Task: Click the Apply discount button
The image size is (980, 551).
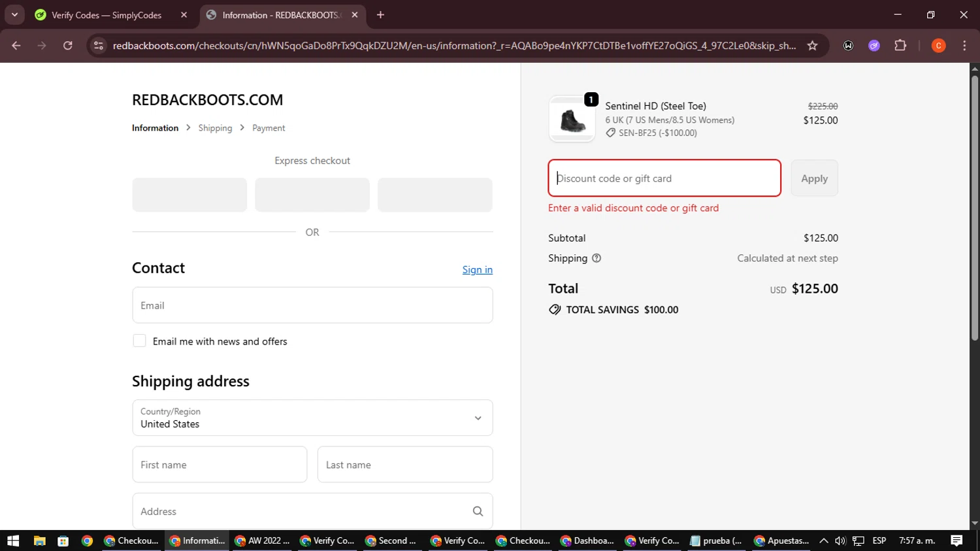Action: (x=814, y=178)
